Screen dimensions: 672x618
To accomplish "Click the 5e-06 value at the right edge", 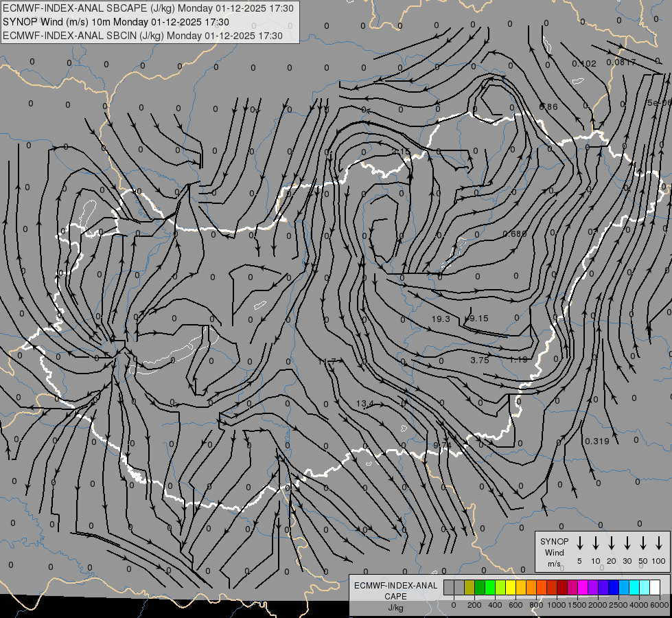I will point(659,103).
